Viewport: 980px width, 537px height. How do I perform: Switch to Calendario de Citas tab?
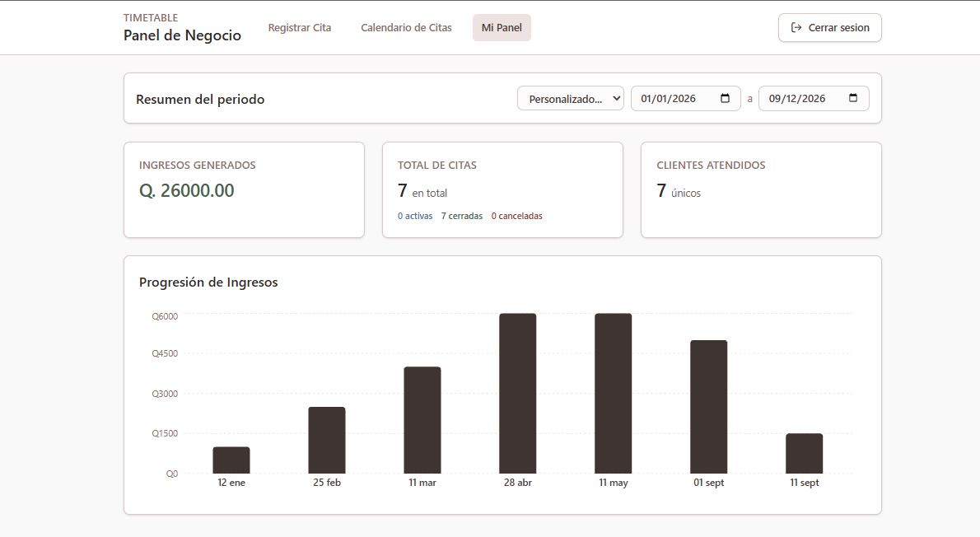click(x=406, y=27)
